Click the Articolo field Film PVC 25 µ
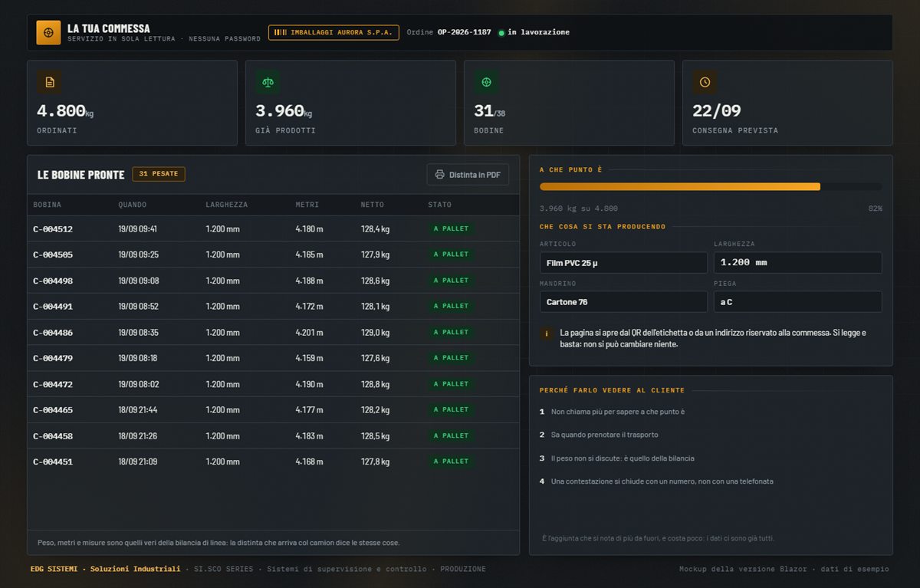The height and width of the screenshot is (588, 920). coord(623,263)
